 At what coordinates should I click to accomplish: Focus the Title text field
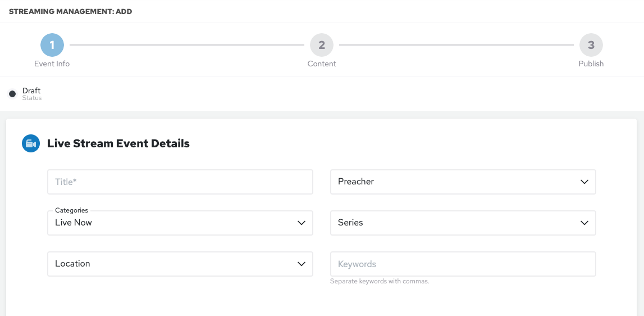(x=180, y=182)
